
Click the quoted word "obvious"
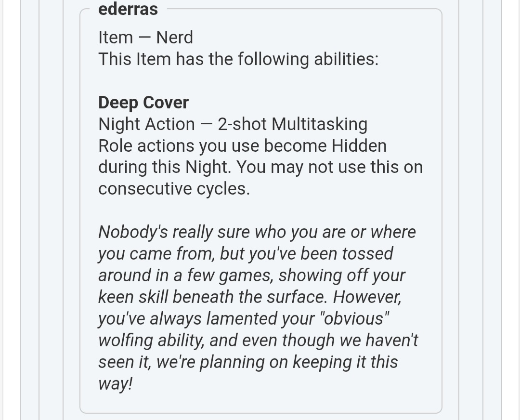pyautogui.click(x=355, y=319)
